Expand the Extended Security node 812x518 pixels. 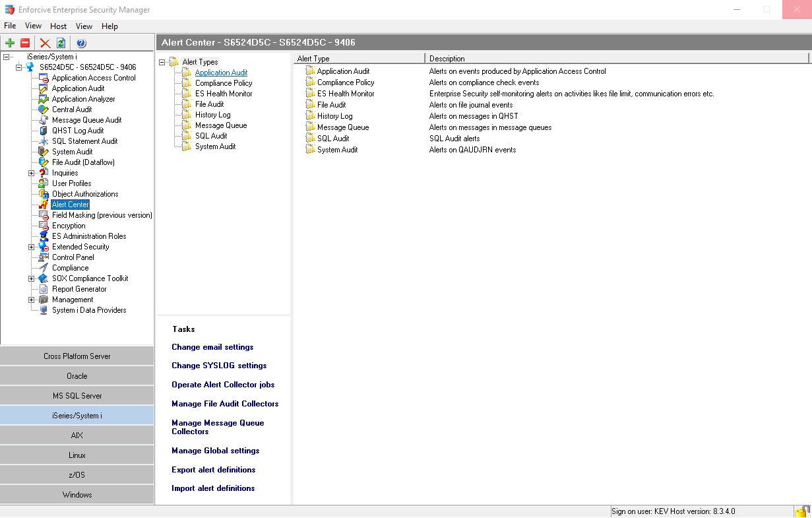tap(31, 247)
